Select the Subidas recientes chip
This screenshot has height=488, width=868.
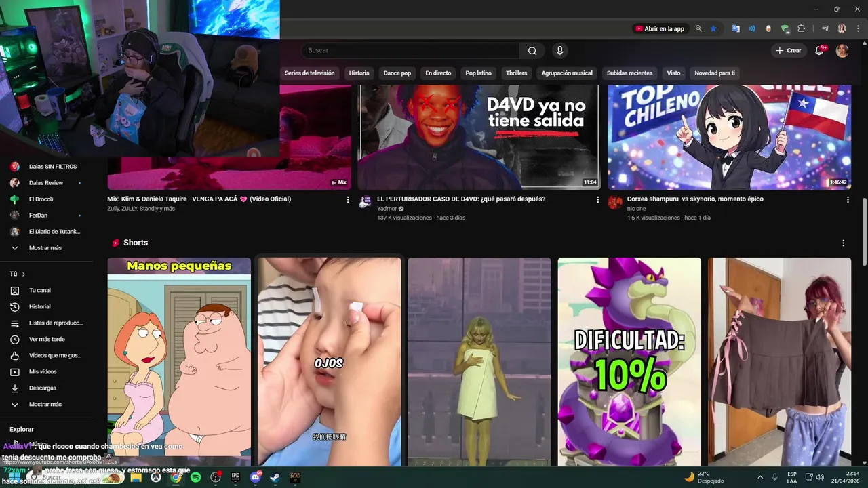click(629, 73)
